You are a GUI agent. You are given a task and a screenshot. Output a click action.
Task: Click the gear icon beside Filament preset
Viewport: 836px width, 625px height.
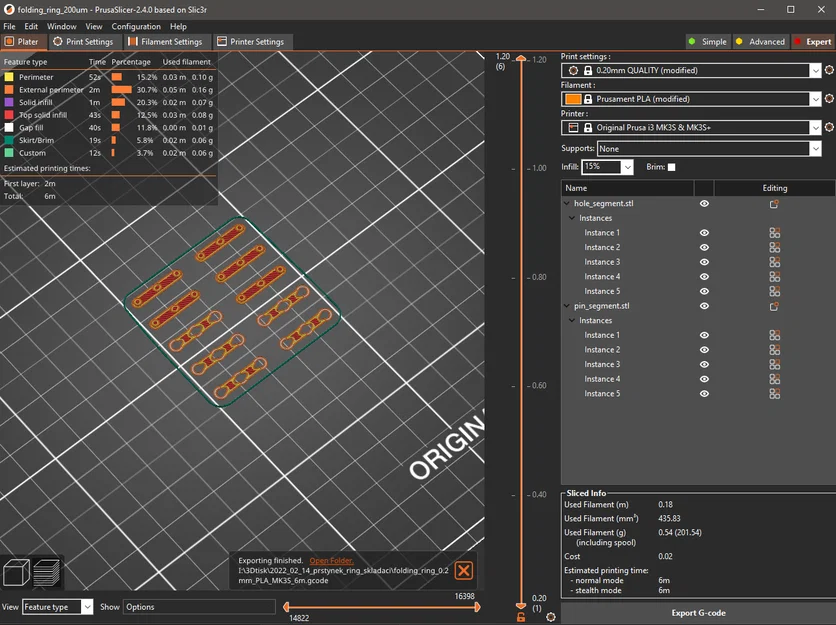pos(829,99)
